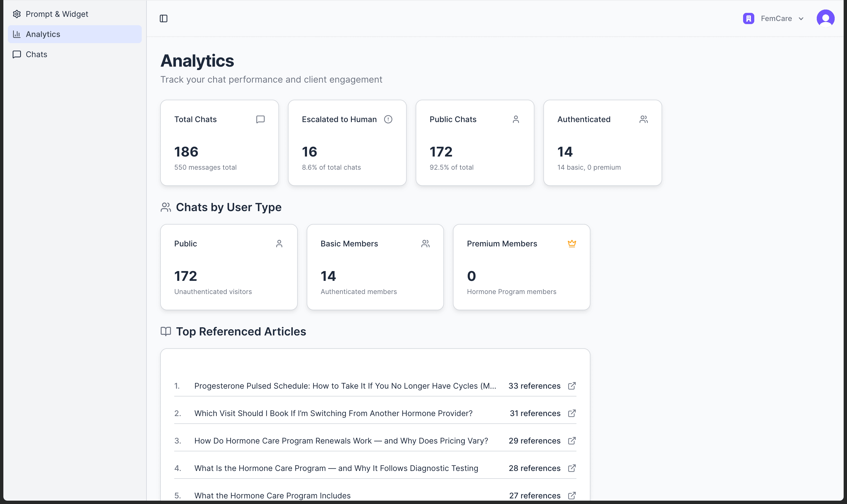This screenshot has width=847, height=504.
Task: Click the Total Chats speech bubble icon
Action: click(x=260, y=119)
